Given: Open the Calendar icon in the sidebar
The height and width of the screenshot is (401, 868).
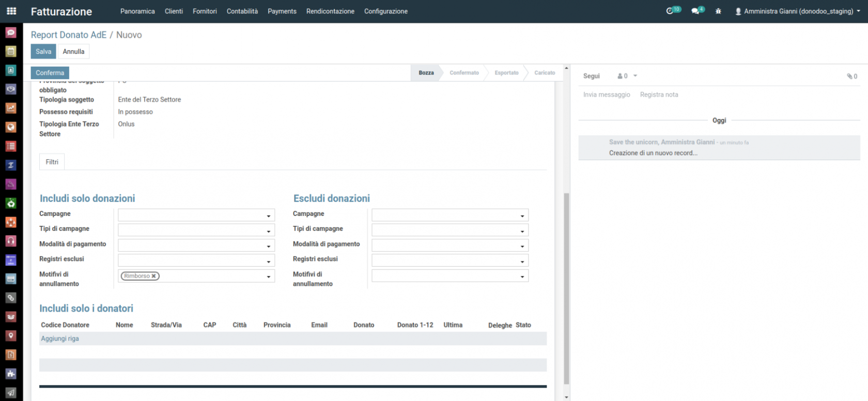Looking at the screenshot, I should click(x=11, y=51).
